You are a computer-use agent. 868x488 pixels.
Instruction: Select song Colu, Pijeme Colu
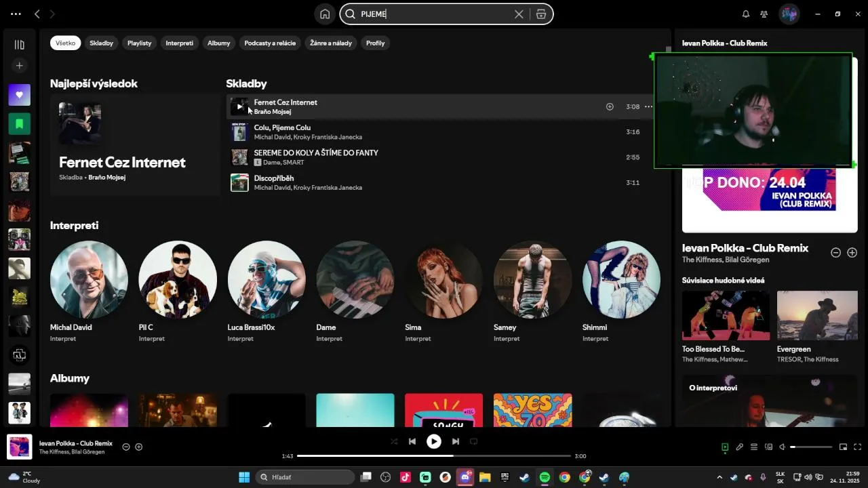click(282, 127)
